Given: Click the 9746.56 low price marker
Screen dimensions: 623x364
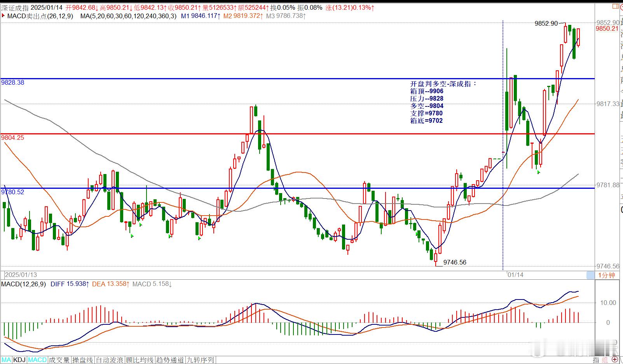Looking at the screenshot, I should [x=455, y=262].
